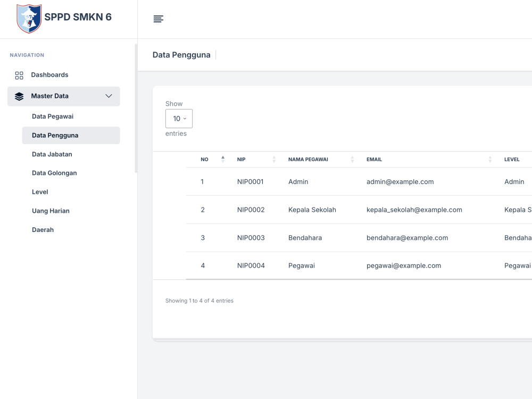Click level cell Admin in first row

514,182
